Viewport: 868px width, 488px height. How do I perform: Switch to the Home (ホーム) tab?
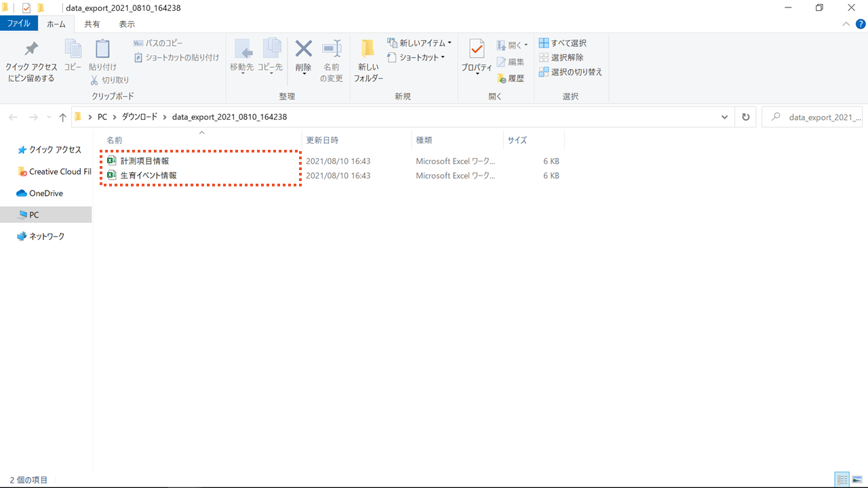(x=56, y=24)
